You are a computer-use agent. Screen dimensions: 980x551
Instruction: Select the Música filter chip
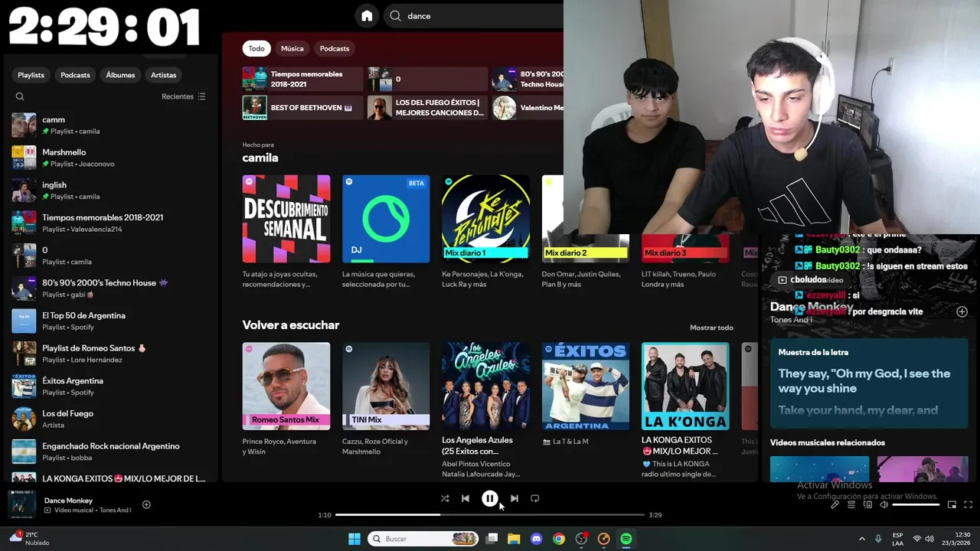click(x=292, y=48)
